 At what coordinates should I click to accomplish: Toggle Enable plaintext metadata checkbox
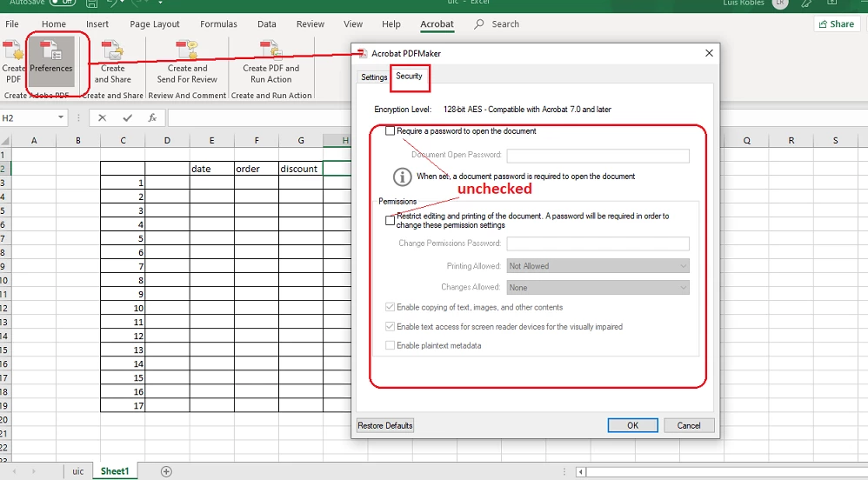391,345
